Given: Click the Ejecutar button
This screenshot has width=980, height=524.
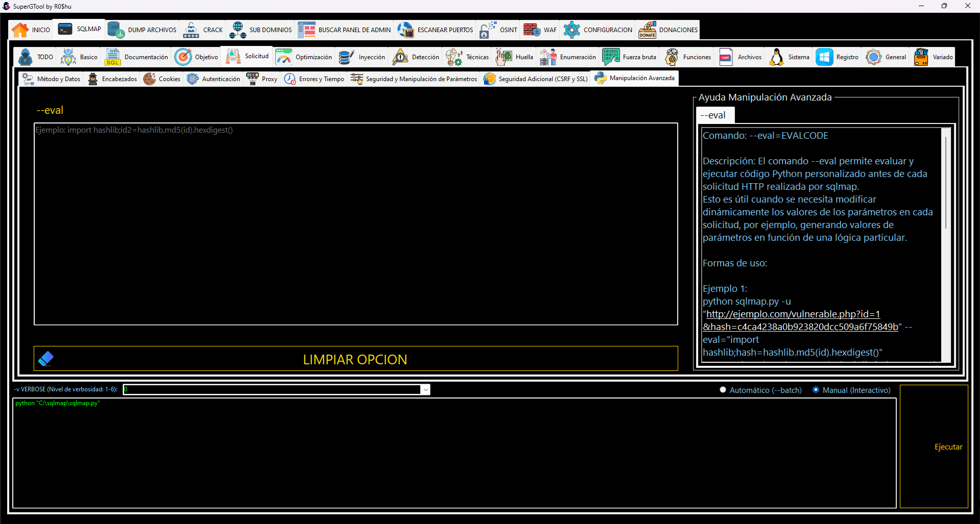Looking at the screenshot, I should 934,446.
